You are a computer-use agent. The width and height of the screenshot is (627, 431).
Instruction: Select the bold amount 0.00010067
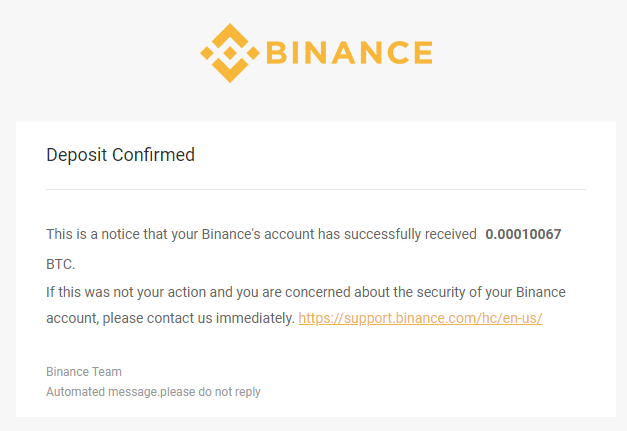tap(523, 234)
